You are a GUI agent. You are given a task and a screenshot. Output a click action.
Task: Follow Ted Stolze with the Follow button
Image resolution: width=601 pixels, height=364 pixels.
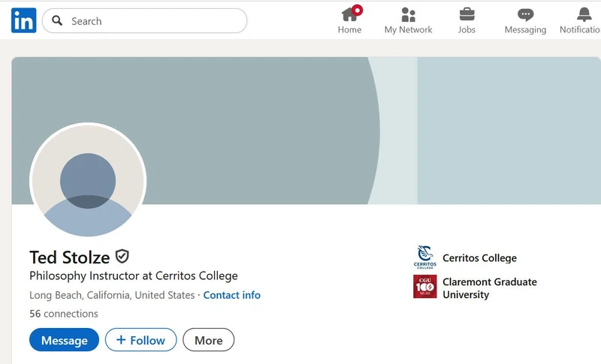pos(140,340)
